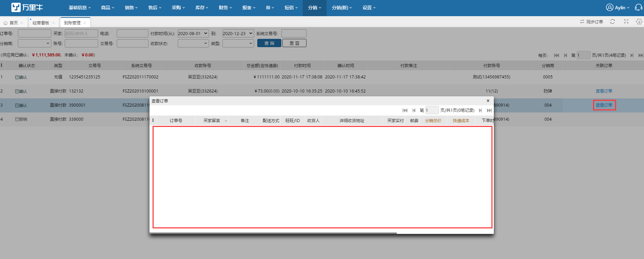Open the 设置 menu
644x259 pixels.
pyautogui.click(x=369, y=8)
